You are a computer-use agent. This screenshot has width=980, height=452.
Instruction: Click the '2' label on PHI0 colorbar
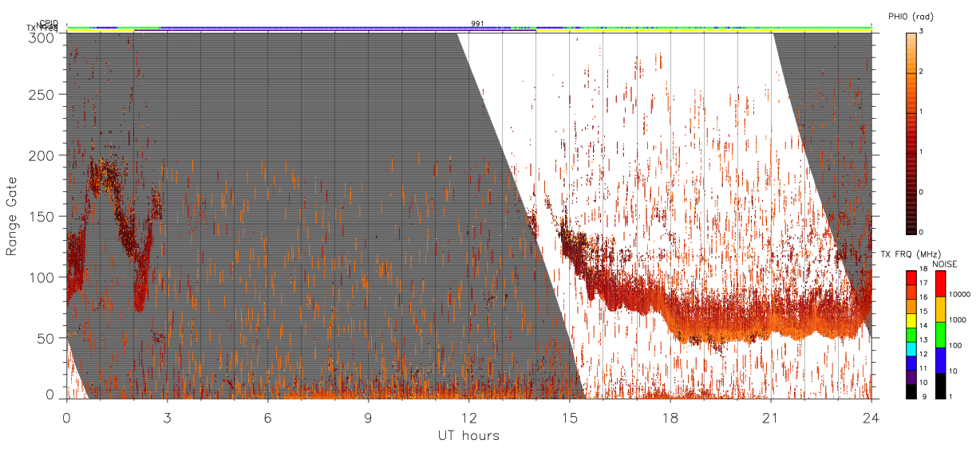(921, 73)
